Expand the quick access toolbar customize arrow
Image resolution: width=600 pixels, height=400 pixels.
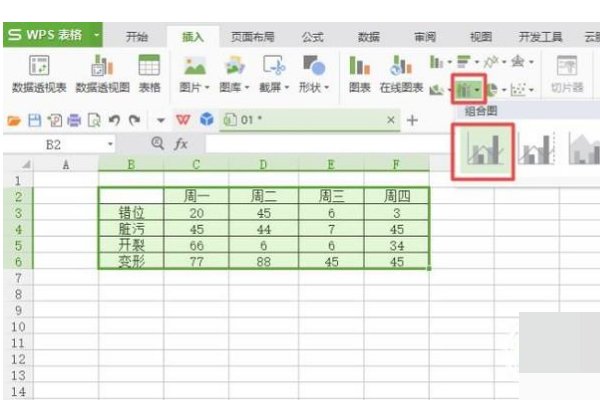(161, 121)
